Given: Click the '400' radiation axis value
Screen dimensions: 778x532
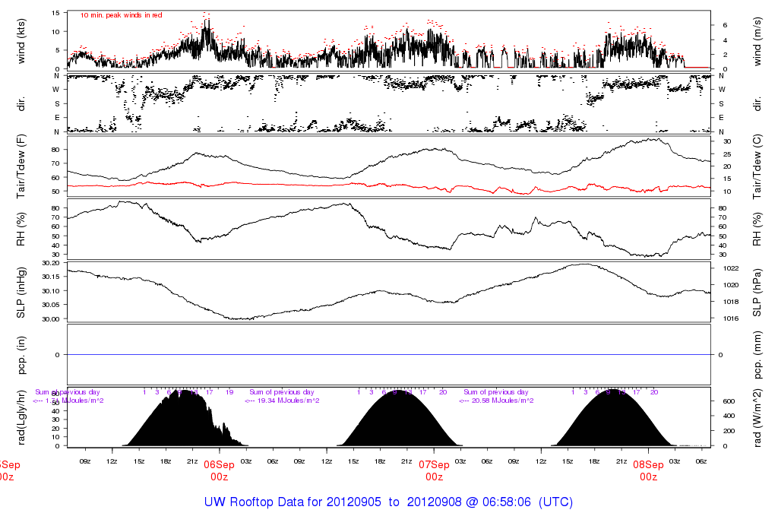Looking at the screenshot, I should [x=729, y=416].
